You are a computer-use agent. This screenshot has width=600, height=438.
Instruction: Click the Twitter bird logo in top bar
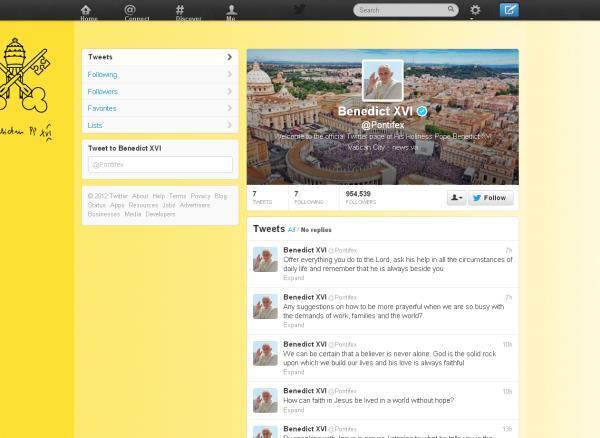point(299,9)
